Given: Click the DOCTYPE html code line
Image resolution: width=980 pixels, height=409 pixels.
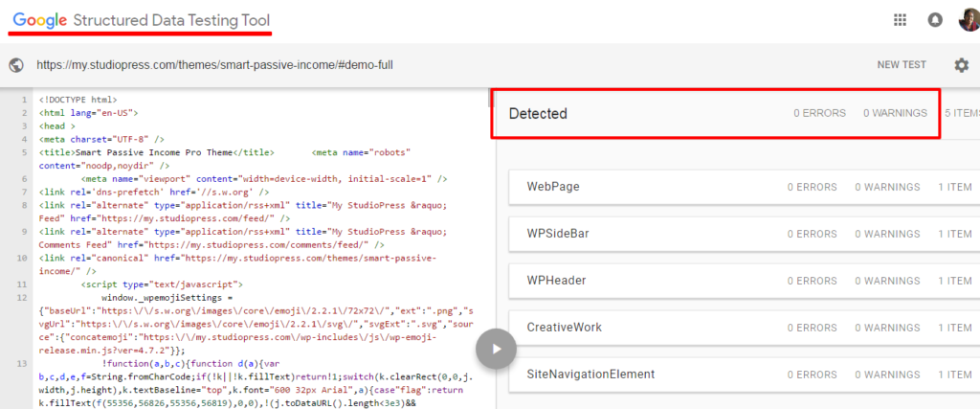Looking at the screenshot, I should click(x=78, y=100).
